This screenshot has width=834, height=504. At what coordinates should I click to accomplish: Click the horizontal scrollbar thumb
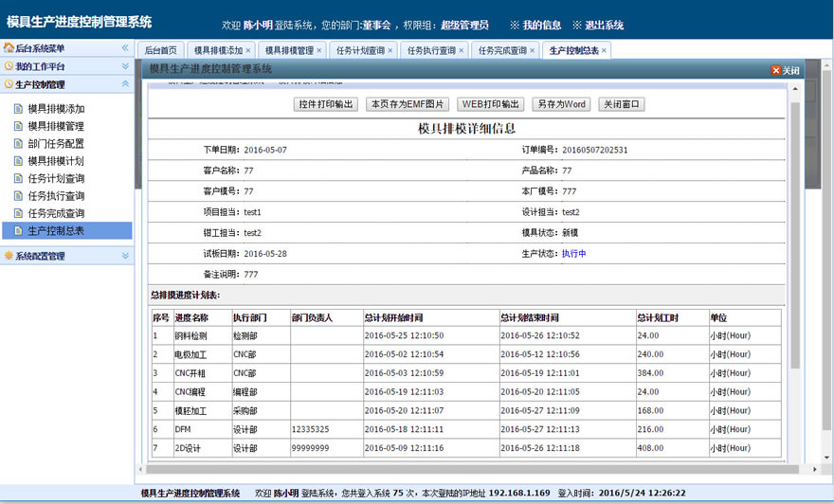pyautogui.click(x=472, y=470)
